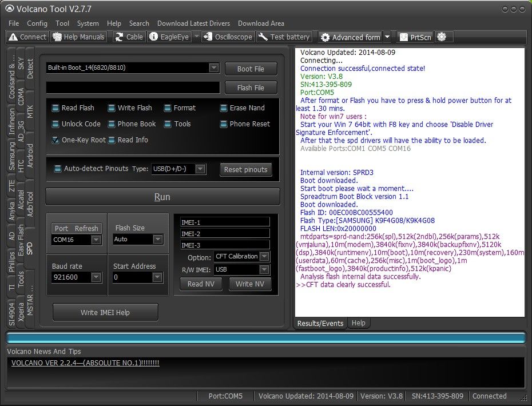This screenshot has width=532, height=406.
Task: Check the Tools option checkbox
Action: click(167, 124)
